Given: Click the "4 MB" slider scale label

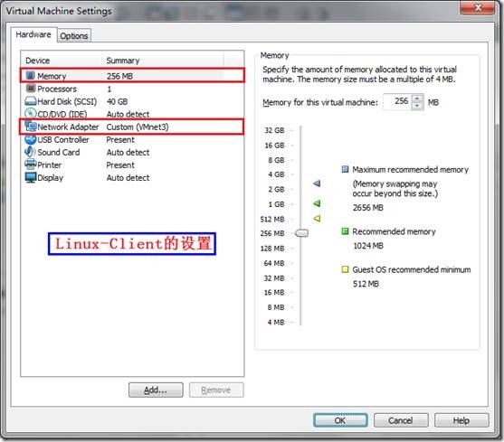Looking at the screenshot, I should 276,322.
